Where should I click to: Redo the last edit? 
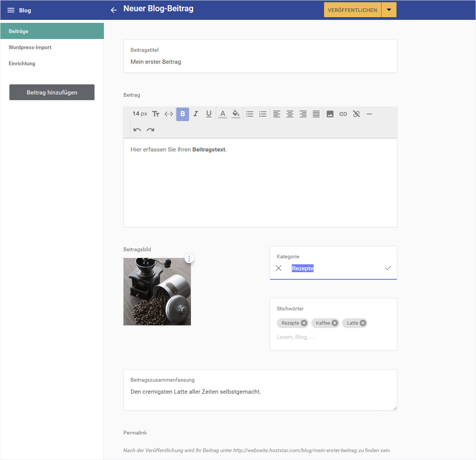click(x=150, y=130)
